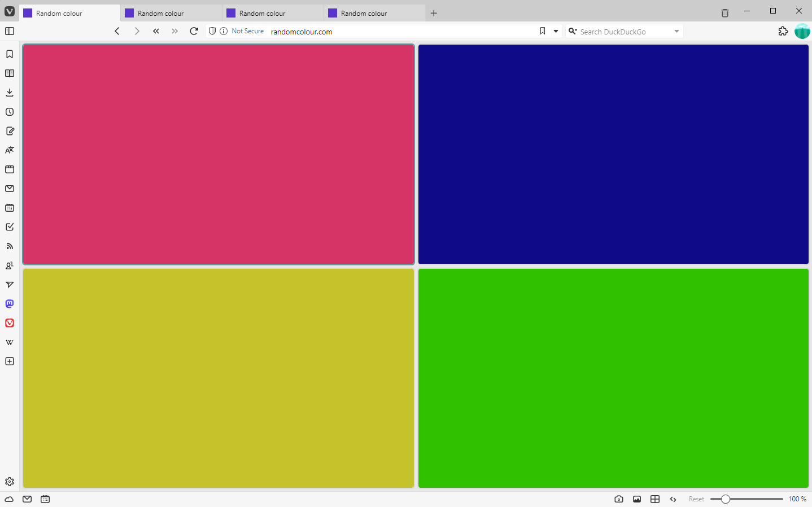This screenshot has height=507, width=812.
Task: Click the randomcolour.com address field
Action: coord(401,32)
